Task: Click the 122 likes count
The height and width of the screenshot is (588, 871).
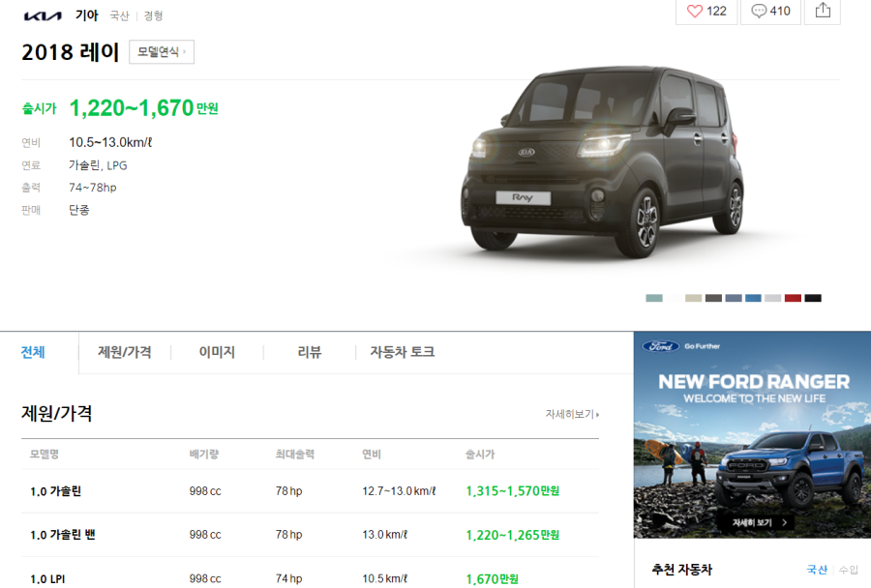Action: (716, 11)
